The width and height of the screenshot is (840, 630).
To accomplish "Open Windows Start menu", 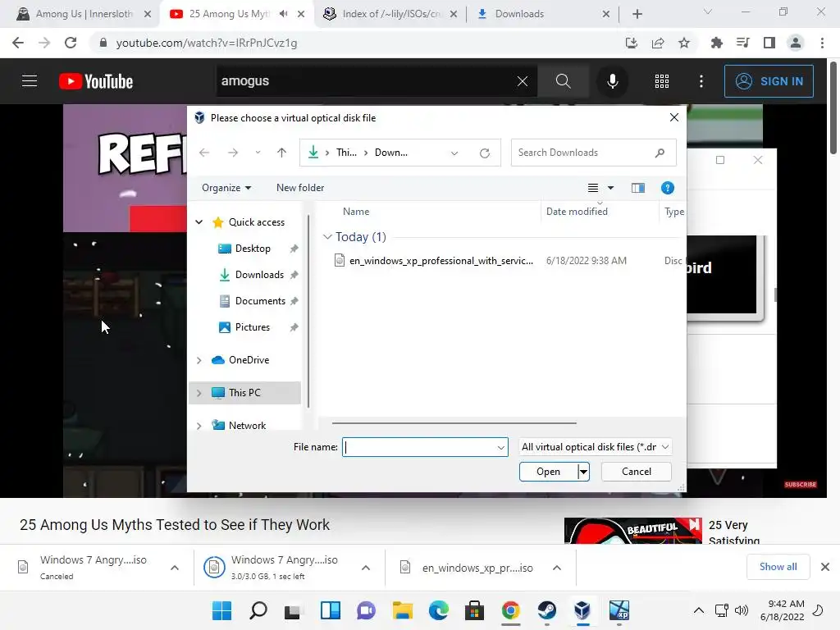I will tap(221, 610).
